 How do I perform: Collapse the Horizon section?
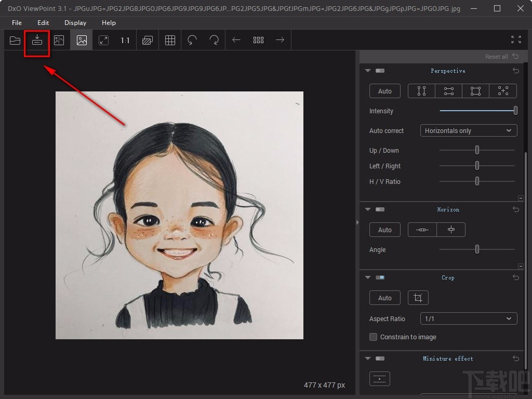(x=368, y=209)
